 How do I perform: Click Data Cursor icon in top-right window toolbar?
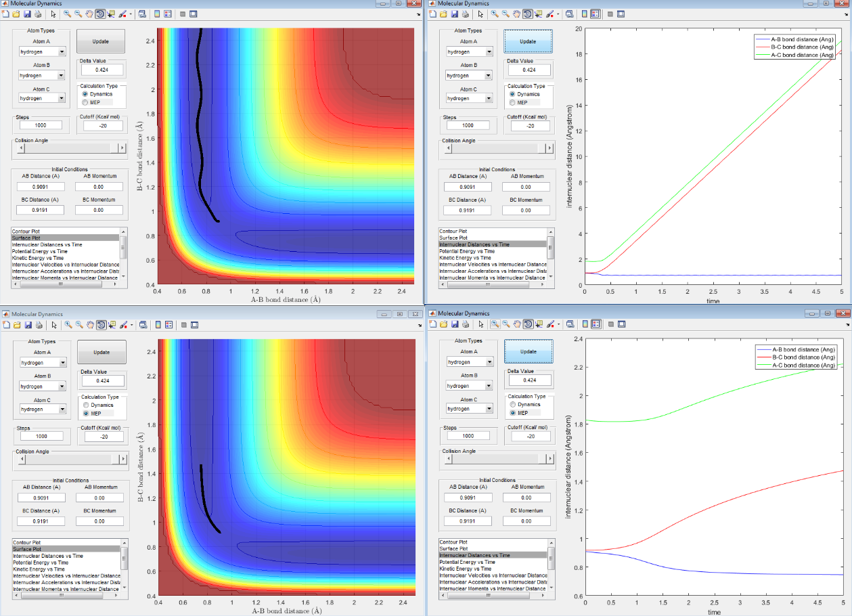pyautogui.click(x=538, y=14)
